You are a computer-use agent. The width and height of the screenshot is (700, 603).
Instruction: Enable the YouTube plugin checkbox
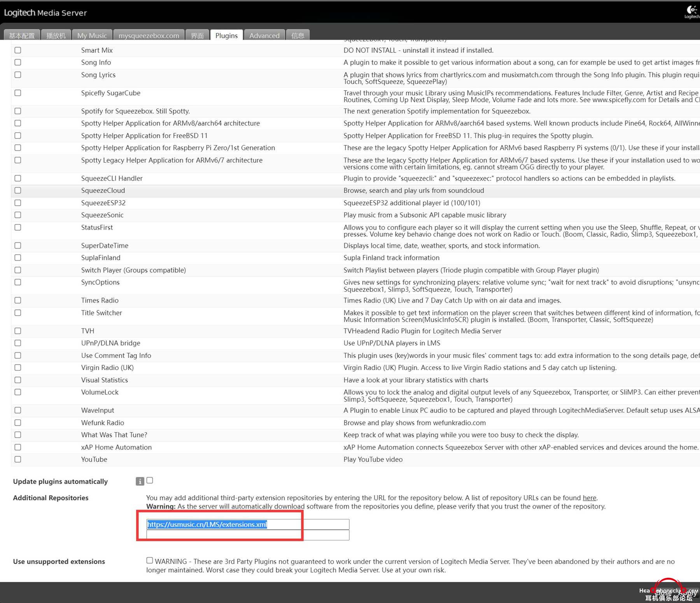point(18,459)
